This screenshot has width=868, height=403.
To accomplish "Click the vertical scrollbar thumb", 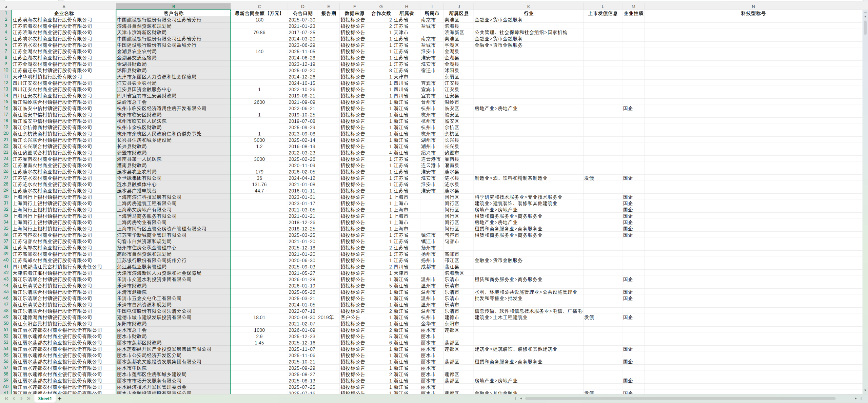I will point(865,27).
